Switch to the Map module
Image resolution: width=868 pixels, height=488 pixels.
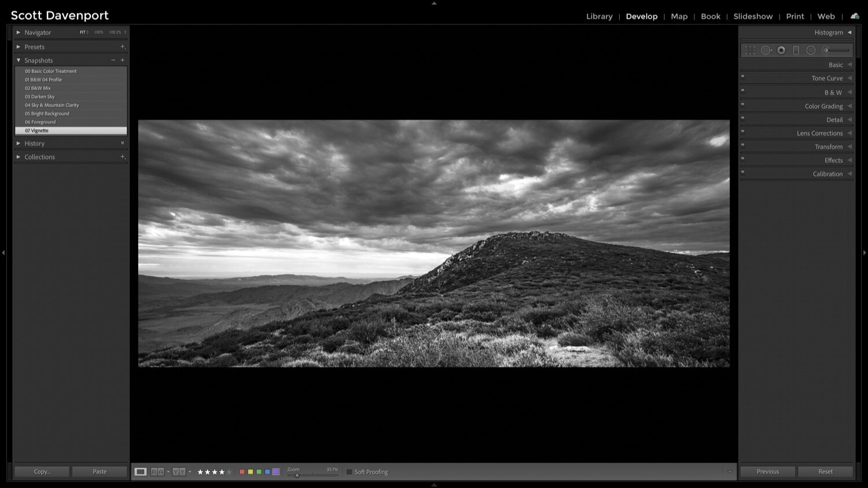point(679,16)
